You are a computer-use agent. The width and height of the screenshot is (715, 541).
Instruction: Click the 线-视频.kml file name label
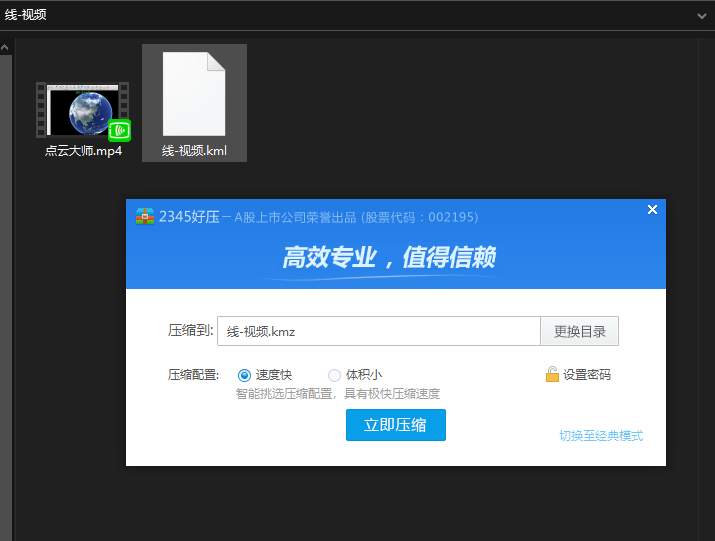[x=194, y=151]
